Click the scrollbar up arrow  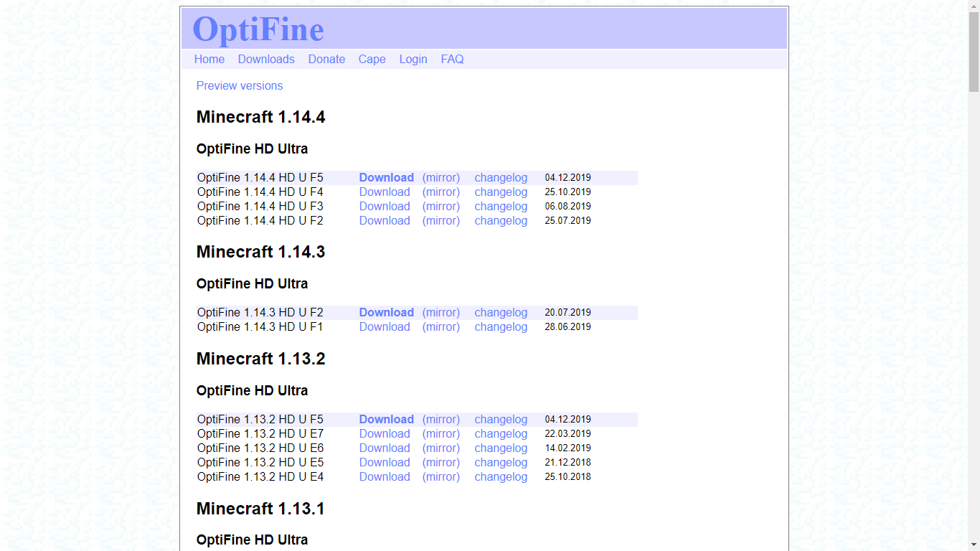coord(974,6)
